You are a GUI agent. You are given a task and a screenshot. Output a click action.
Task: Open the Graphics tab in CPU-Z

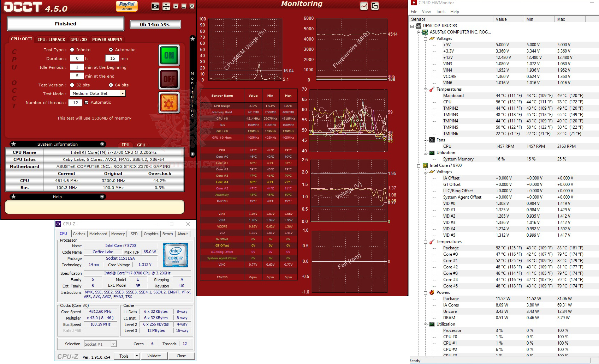[151, 234]
